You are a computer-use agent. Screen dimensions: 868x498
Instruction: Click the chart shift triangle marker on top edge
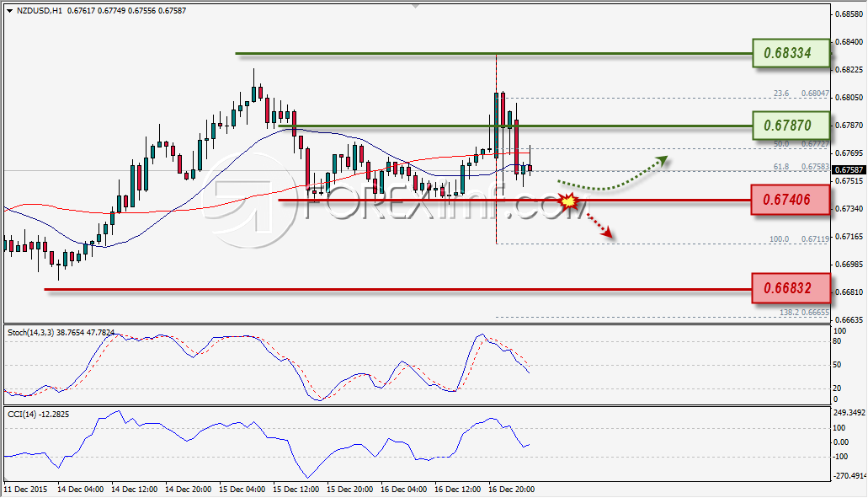coord(416,6)
